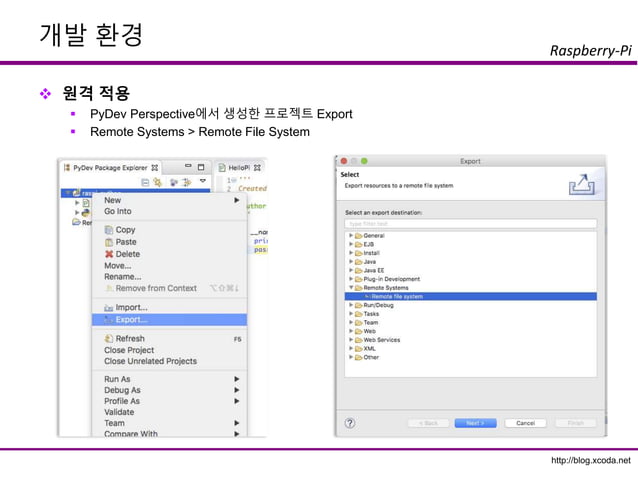Expand the Install folder in Export tree
638x478 pixels.
coord(351,253)
